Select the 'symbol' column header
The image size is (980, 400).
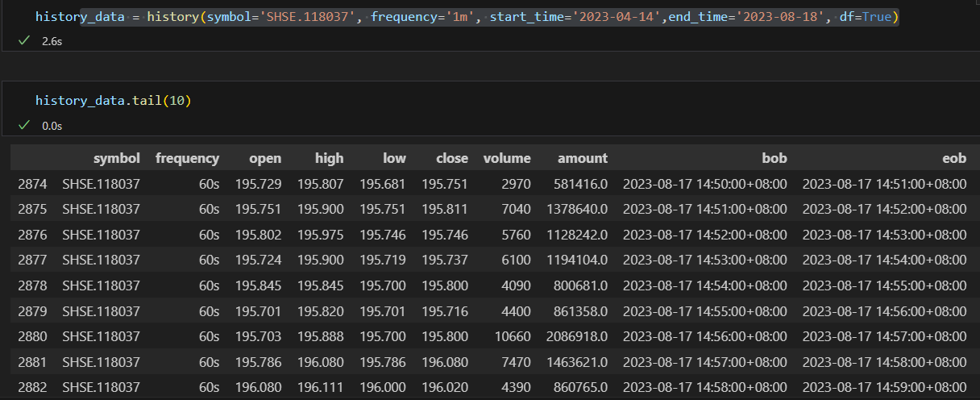pos(117,158)
